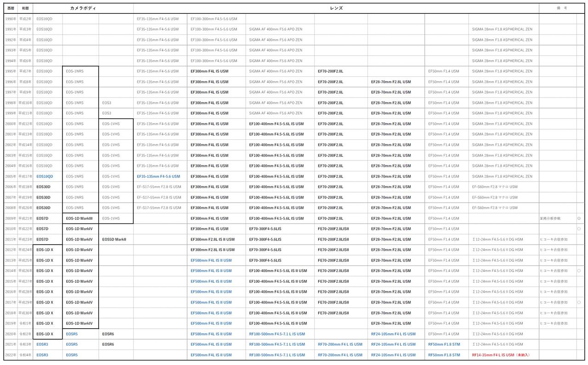Select RF50mm F1.8 STM in 2021年 row

click(444, 345)
